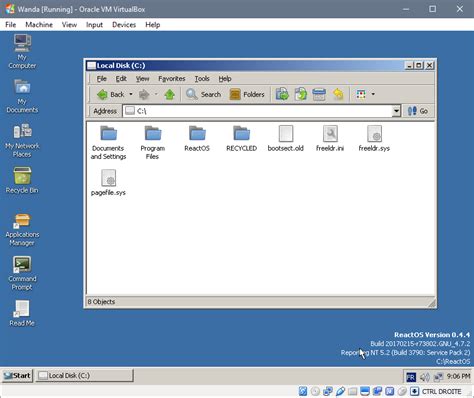Open the VirtualBox File menu

pos(11,25)
